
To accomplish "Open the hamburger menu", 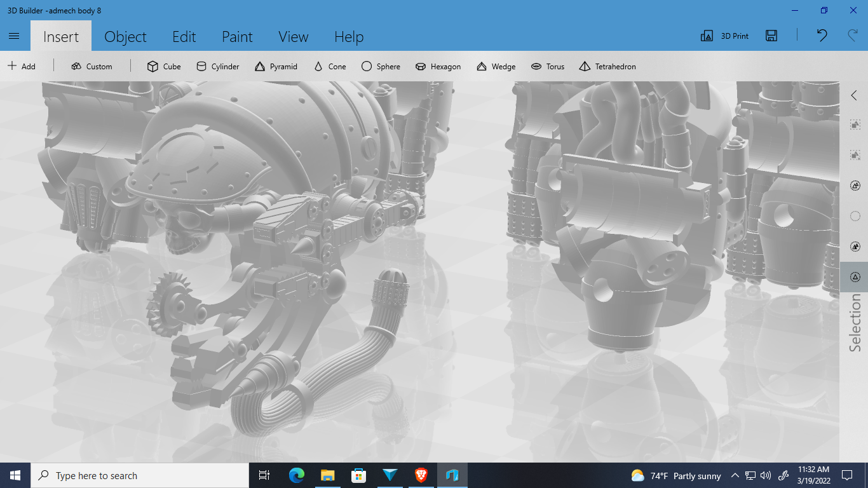I will click(14, 36).
